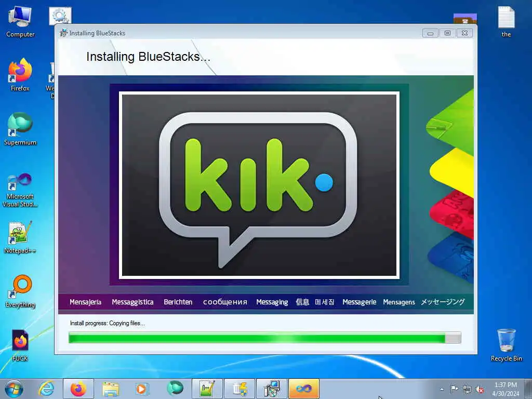Switch to Firefox in the taskbar
532x399 pixels.
tap(78, 389)
